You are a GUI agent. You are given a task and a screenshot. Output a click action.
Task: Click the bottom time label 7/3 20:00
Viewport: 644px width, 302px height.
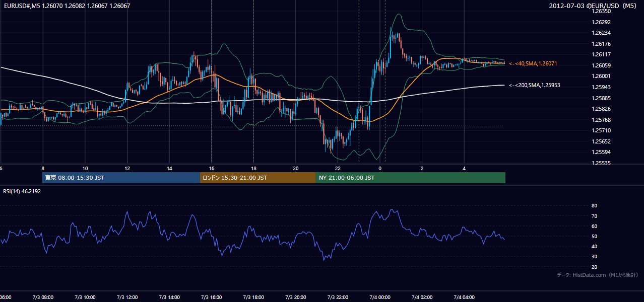(x=296, y=297)
